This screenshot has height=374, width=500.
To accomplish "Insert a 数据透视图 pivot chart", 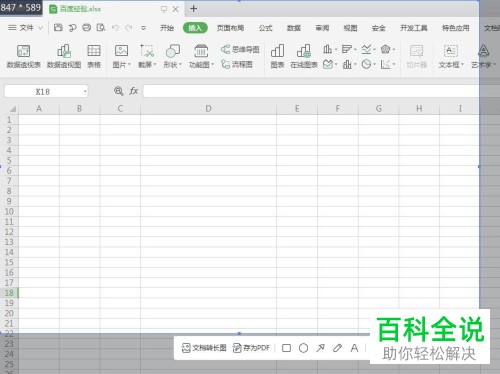I will pos(64,56).
